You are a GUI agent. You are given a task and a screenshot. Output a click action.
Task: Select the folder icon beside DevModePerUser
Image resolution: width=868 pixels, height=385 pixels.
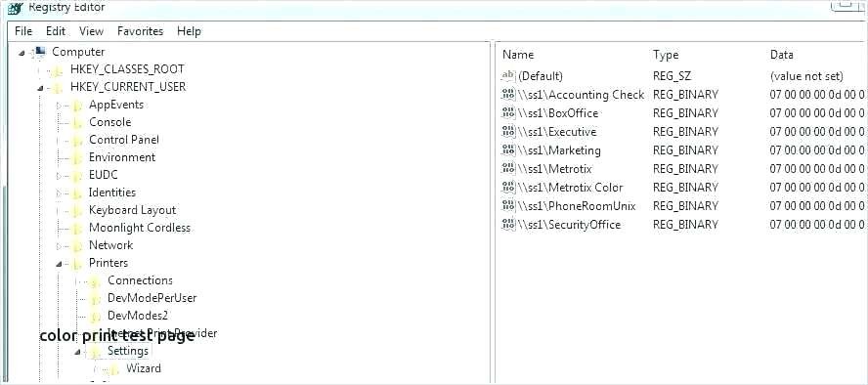click(96, 299)
